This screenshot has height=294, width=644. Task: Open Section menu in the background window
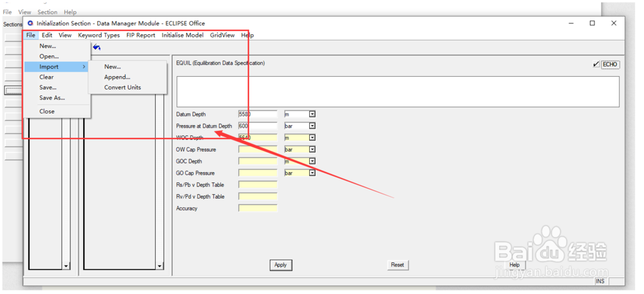tap(47, 12)
